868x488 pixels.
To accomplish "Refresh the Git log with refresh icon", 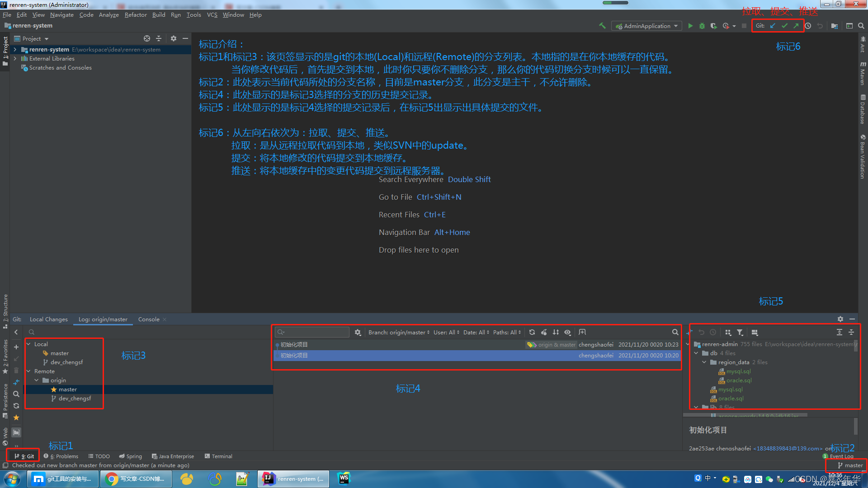I will (x=532, y=332).
